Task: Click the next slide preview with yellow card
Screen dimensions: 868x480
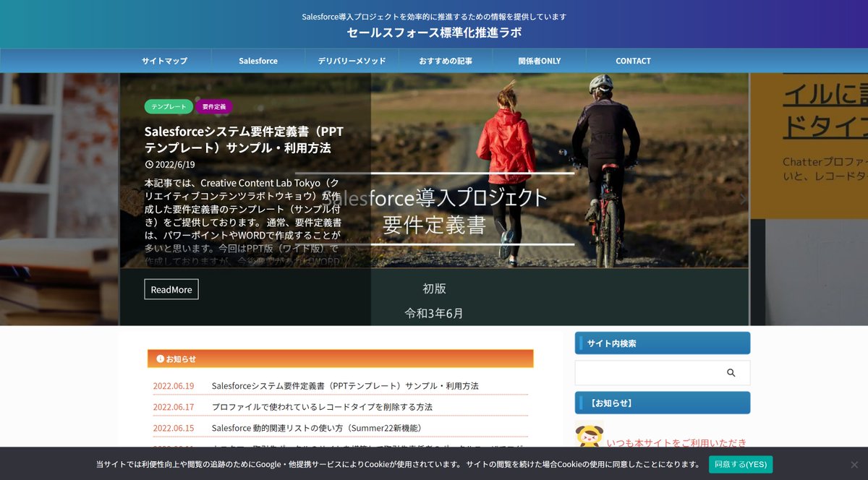Action: point(809,145)
